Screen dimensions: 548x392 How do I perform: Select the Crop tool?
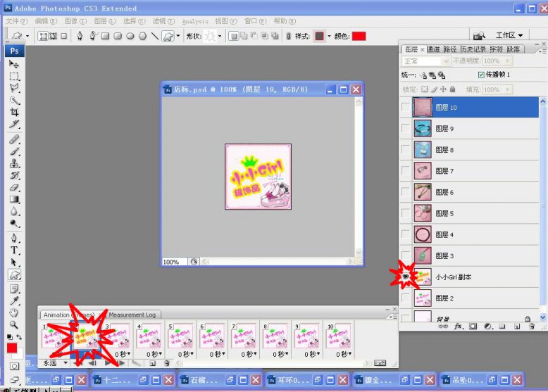(14, 113)
